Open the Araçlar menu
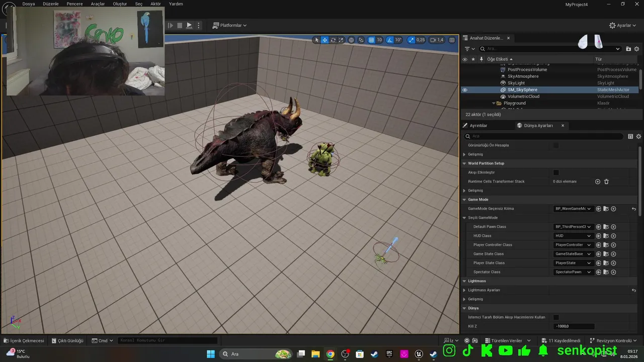 point(98,4)
